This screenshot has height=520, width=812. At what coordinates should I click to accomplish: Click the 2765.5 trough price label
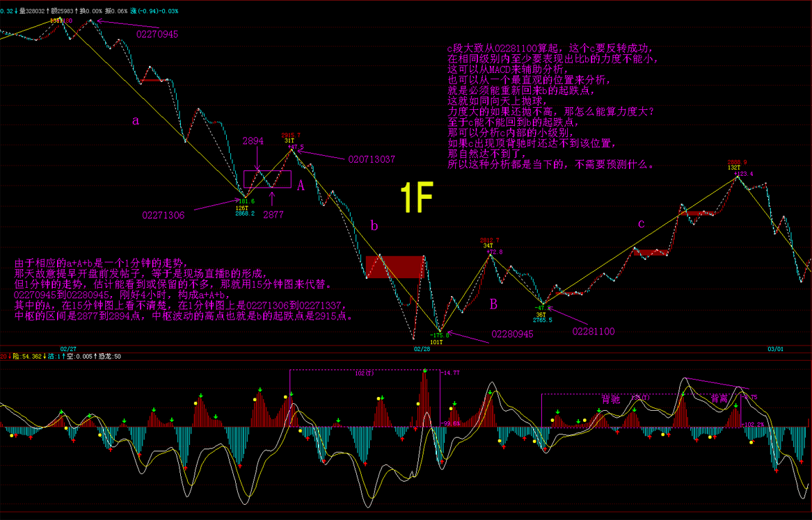(x=543, y=320)
